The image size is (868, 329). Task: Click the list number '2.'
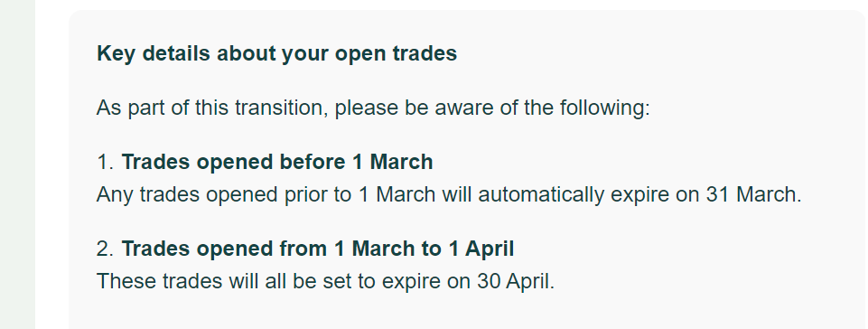coord(105,249)
